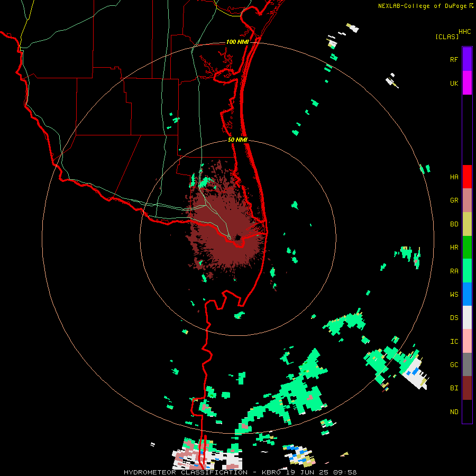The image size is (476, 476).
Task: Click the KBRO radar station identifier
Action: (270, 472)
